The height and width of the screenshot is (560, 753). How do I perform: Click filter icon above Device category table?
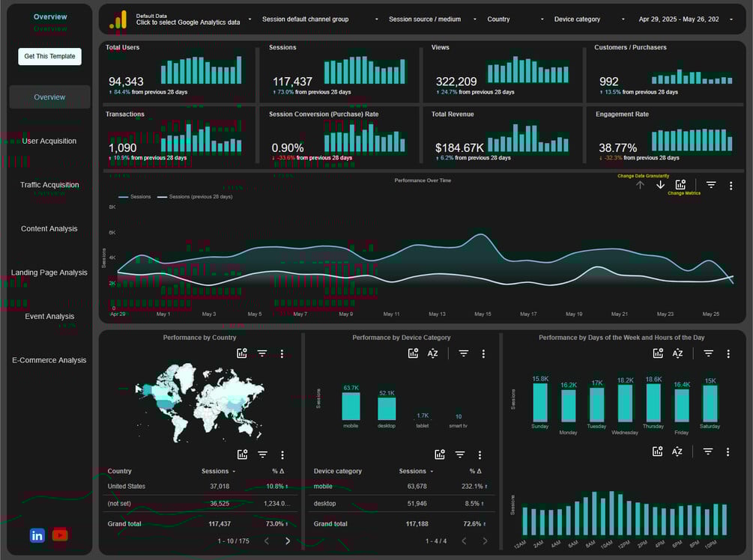[460, 454]
